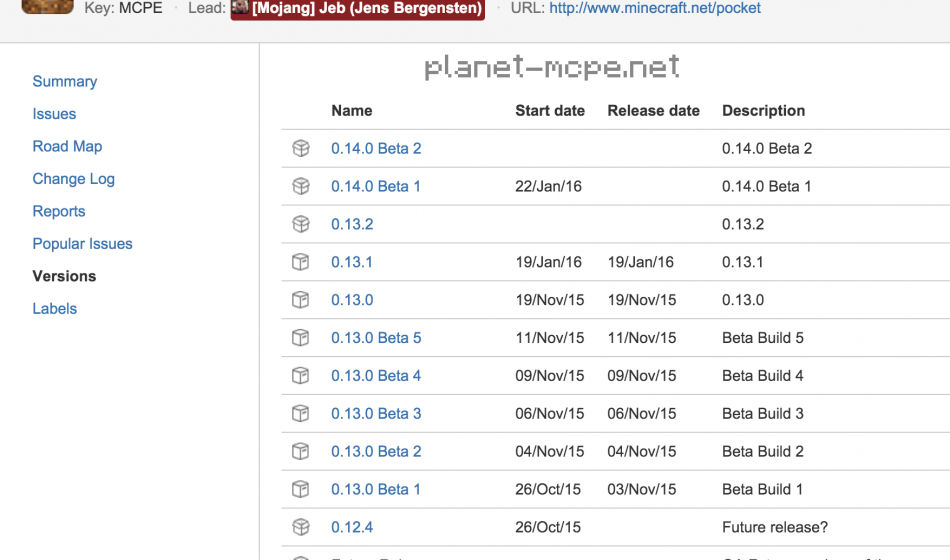Image resolution: width=950 pixels, height=560 pixels.
Task: View the Change Log section
Action: pyautogui.click(x=73, y=179)
